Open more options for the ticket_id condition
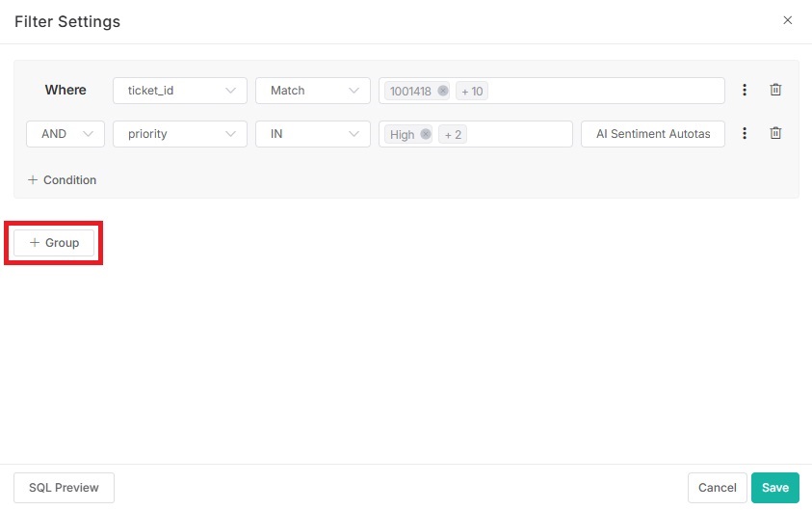This screenshot has height=510, width=812. 745,90
